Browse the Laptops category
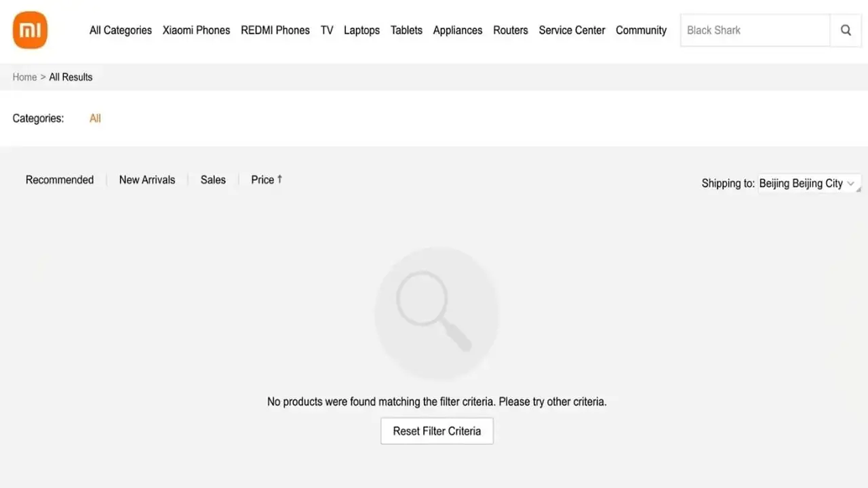868x488 pixels. (x=361, y=30)
